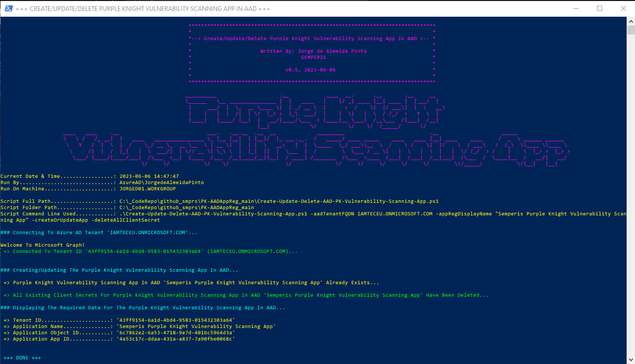This screenshot has width=635, height=364.
Task: Click the Application Name value
Action: (197, 326)
